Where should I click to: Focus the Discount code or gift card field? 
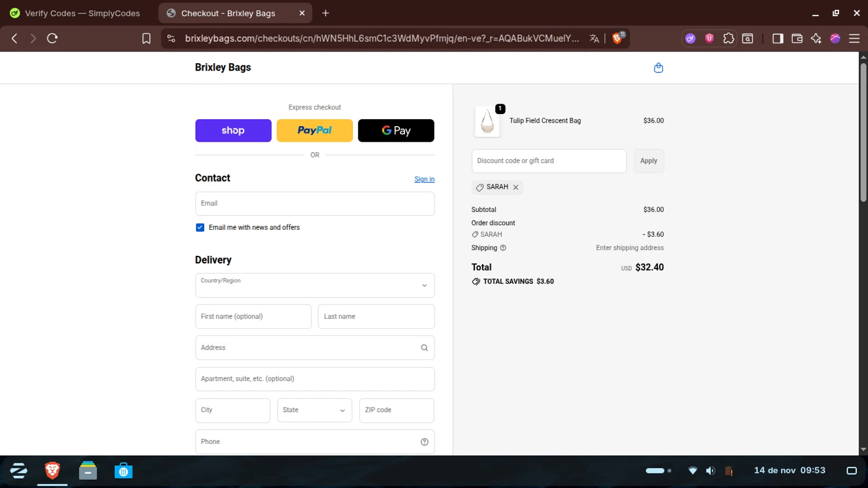tap(549, 161)
